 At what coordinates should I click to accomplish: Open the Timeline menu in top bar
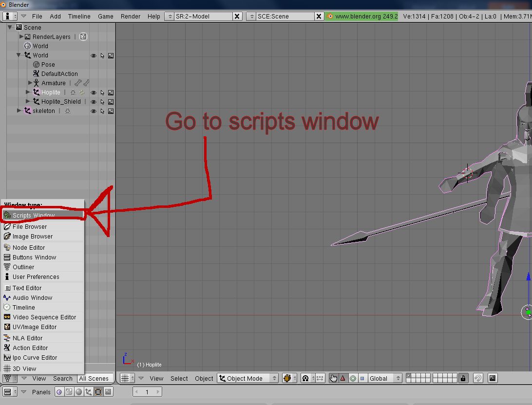(79, 16)
